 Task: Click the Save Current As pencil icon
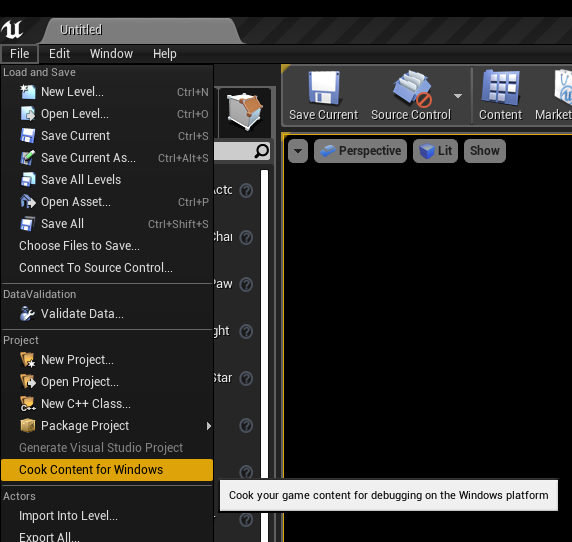tap(28, 158)
